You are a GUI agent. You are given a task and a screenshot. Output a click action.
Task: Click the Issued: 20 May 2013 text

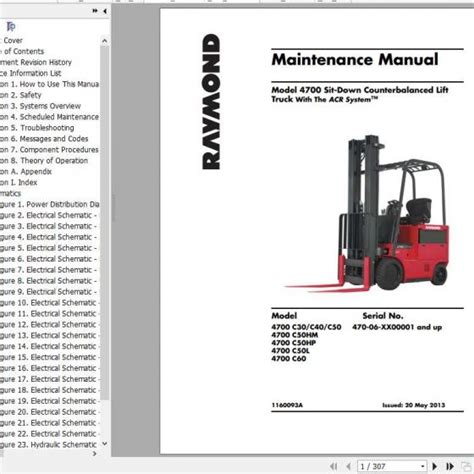point(413,405)
